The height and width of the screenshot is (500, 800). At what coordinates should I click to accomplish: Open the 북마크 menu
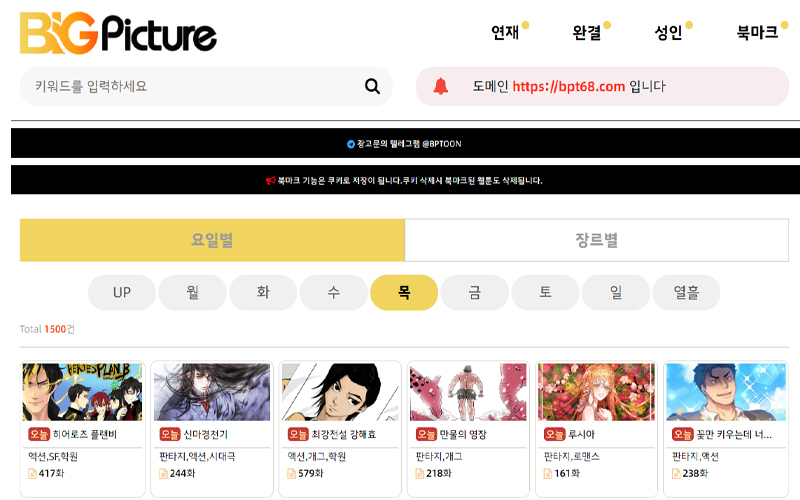point(757,33)
